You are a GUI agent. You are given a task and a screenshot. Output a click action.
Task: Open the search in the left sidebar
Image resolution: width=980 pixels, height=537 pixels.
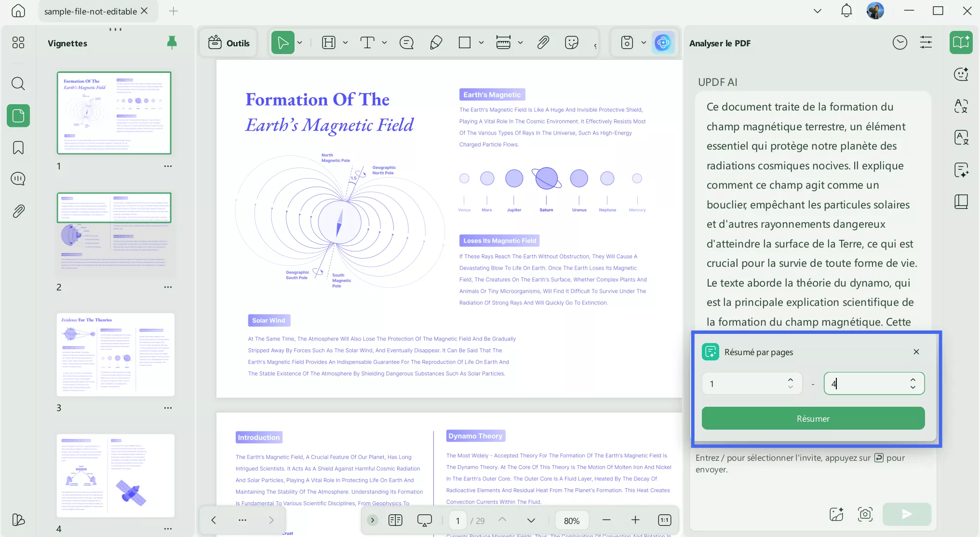18,83
